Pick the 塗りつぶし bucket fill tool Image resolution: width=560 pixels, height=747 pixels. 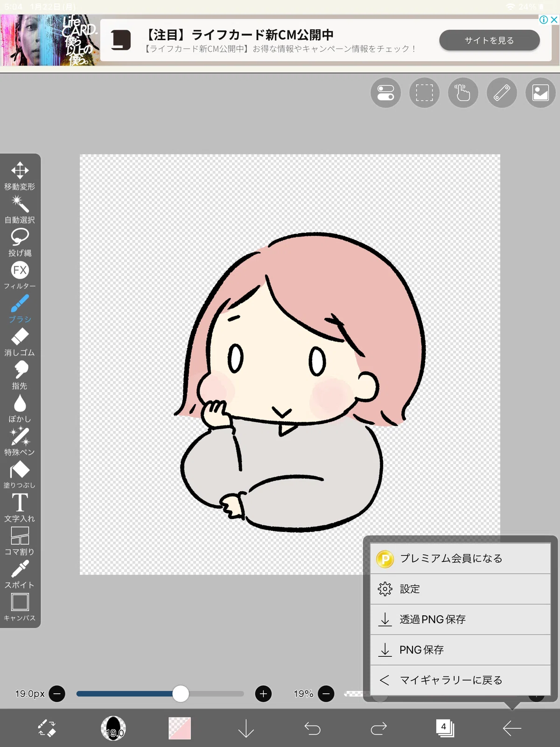pyautogui.click(x=20, y=475)
